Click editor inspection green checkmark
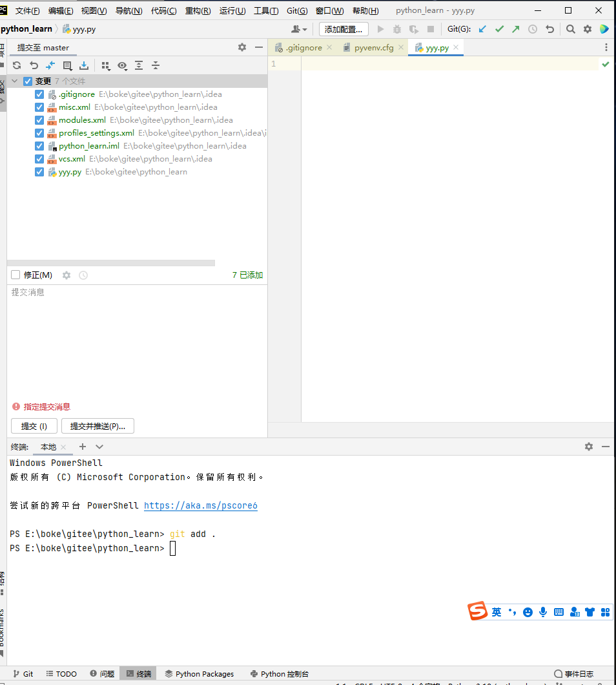616x685 pixels. pos(606,64)
